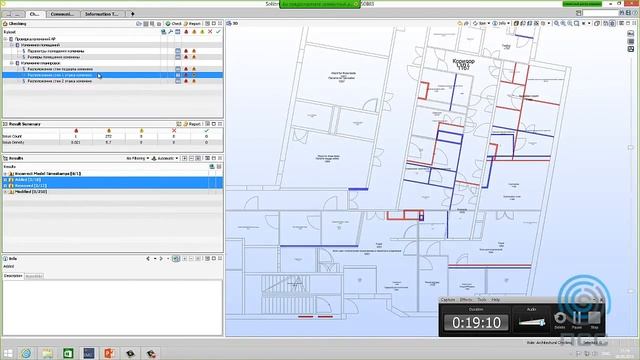The height and width of the screenshot is (360, 640).
Task: Click the expand all plus icon in Results
Action: [184, 158]
